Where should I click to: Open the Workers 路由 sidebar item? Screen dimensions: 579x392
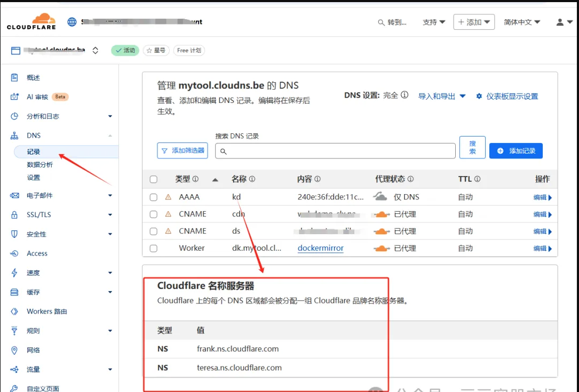coord(47,311)
